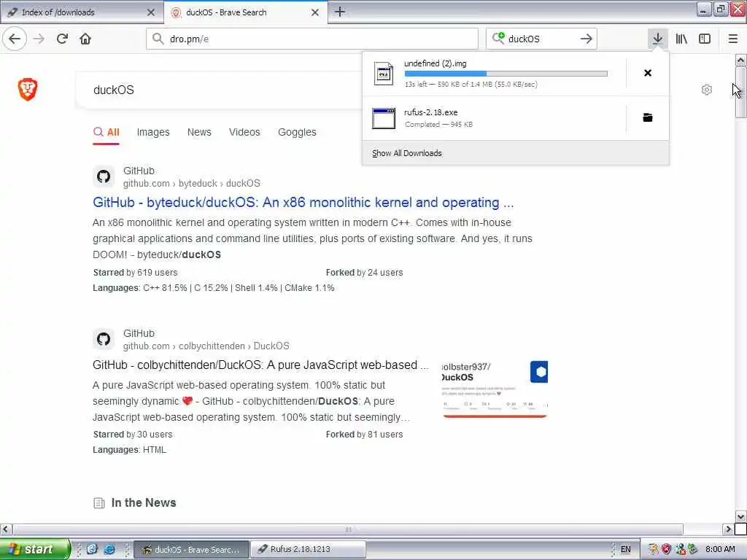
Task: Click the downloads toolbar arrow icon
Action: coord(657,39)
